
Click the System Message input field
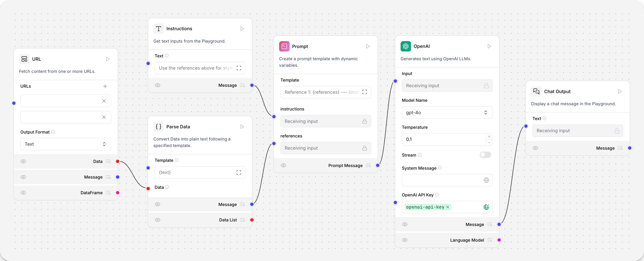pyautogui.click(x=447, y=180)
